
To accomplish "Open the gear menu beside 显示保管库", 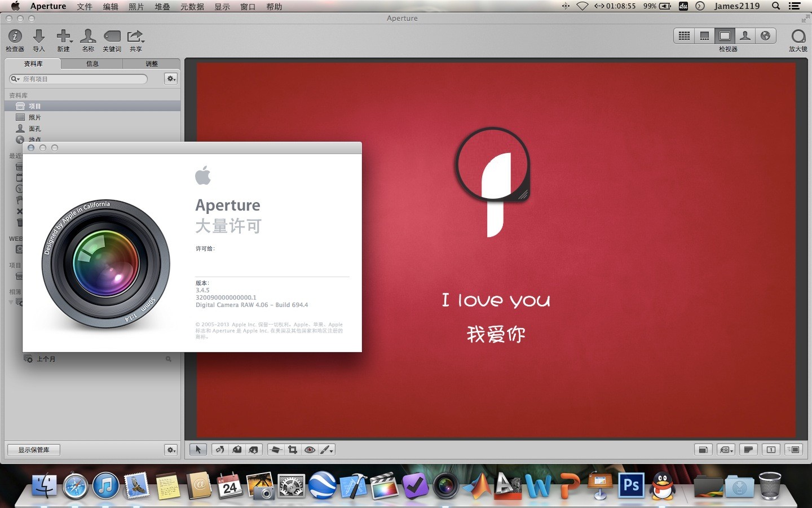I will coord(171,450).
